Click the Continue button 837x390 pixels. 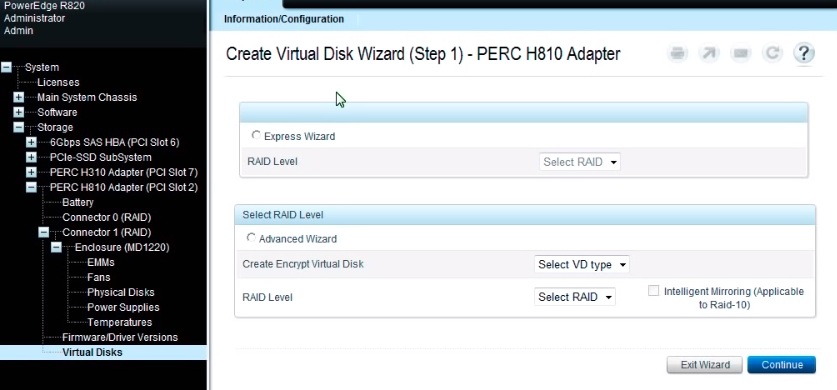tap(781, 365)
